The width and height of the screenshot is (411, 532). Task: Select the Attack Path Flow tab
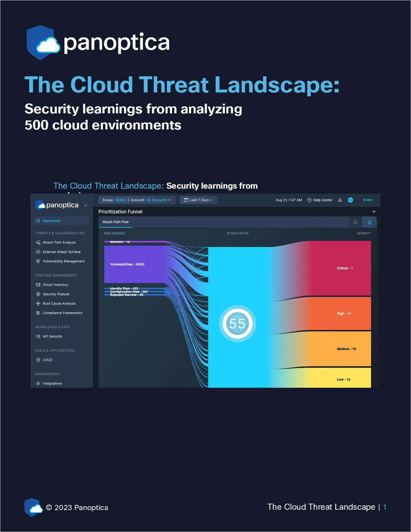(x=115, y=222)
